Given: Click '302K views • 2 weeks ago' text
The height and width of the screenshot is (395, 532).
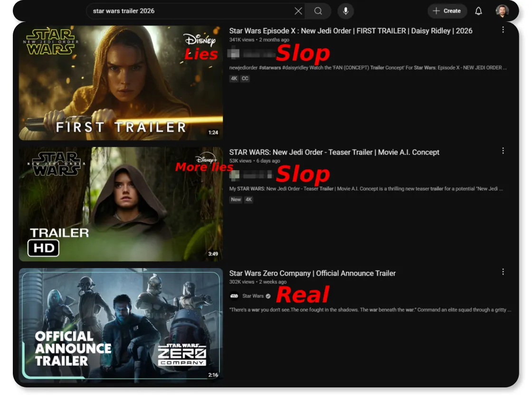Looking at the screenshot, I should tap(257, 282).
